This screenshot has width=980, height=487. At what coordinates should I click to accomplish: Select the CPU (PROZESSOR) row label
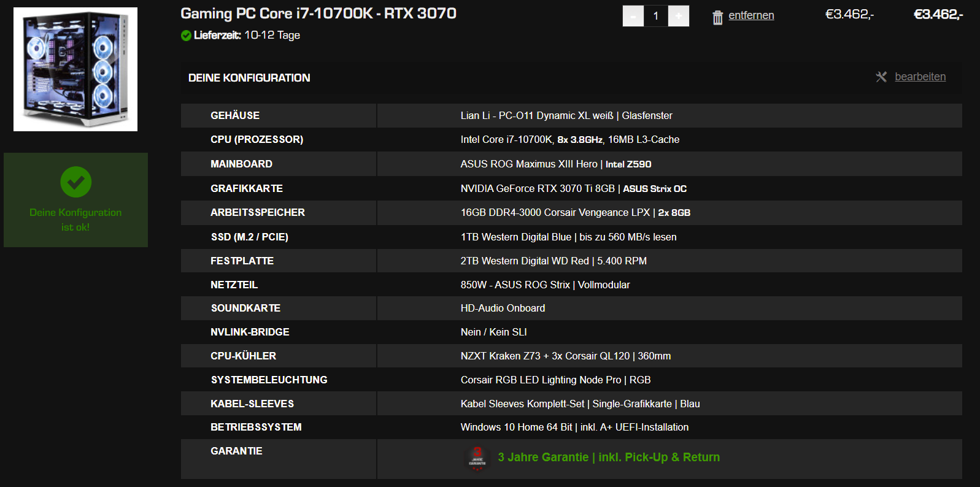pos(257,139)
